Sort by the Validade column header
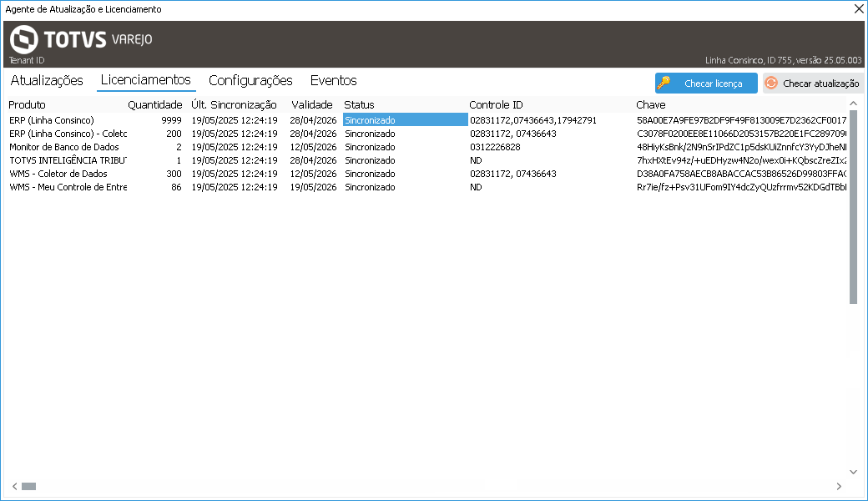Screen dimensions: 868x501 pyautogui.click(x=311, y=104)
